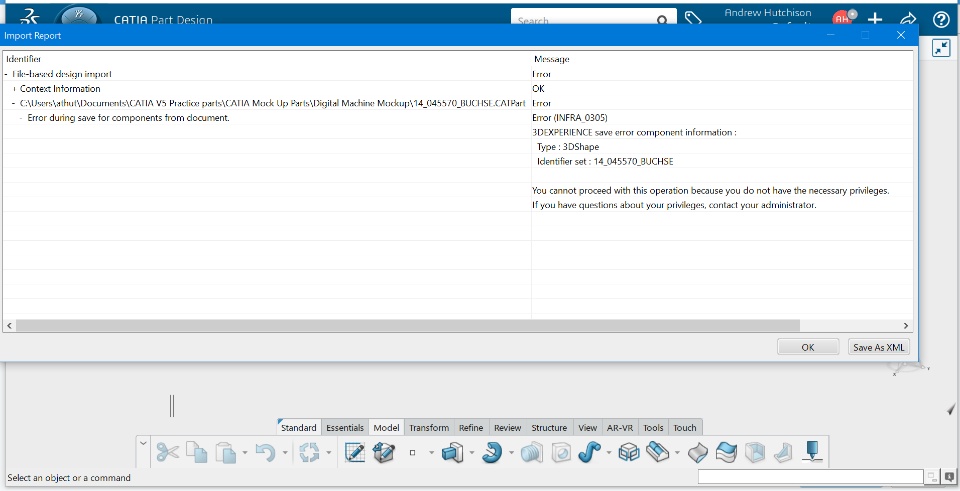The width and height of the screenshot is (960, 491).
Task: Click the blue layered surfaces icon
Action: 726,453
